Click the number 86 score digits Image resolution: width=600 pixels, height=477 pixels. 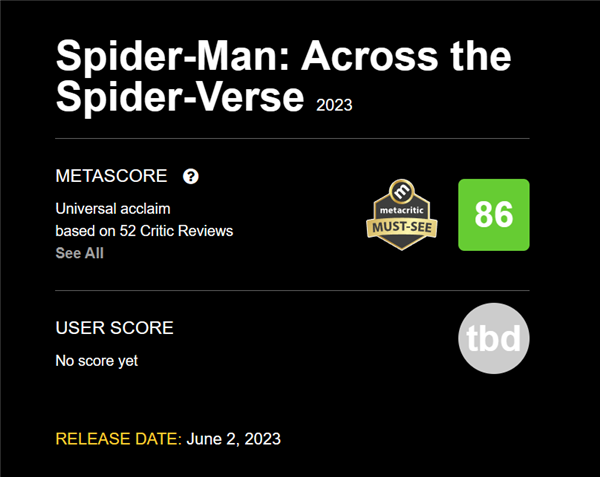point(494,214)
